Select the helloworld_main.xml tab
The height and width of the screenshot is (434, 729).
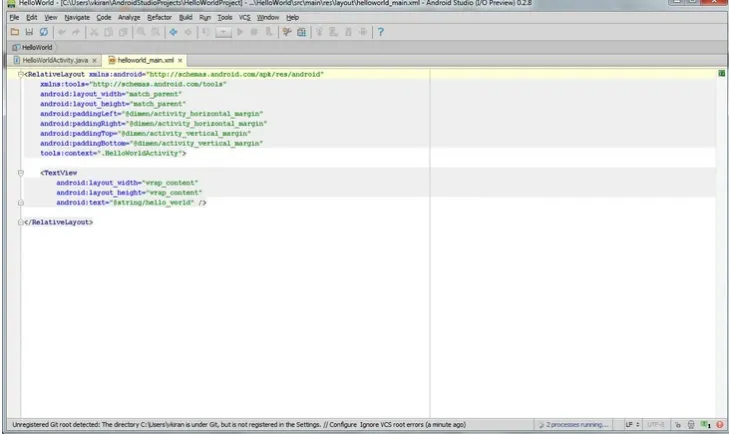pyautogui.click(x=146, y=60)
